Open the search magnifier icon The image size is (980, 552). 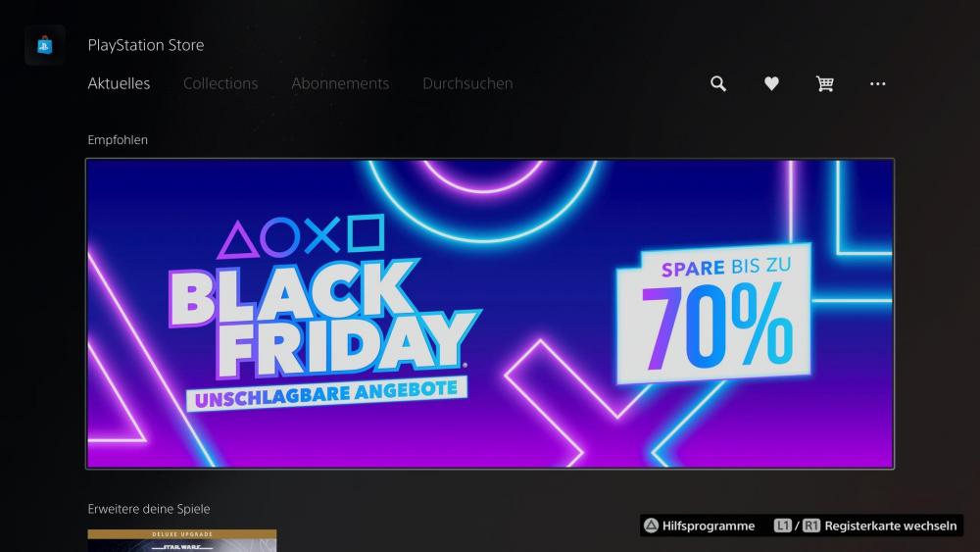(718, 83)
